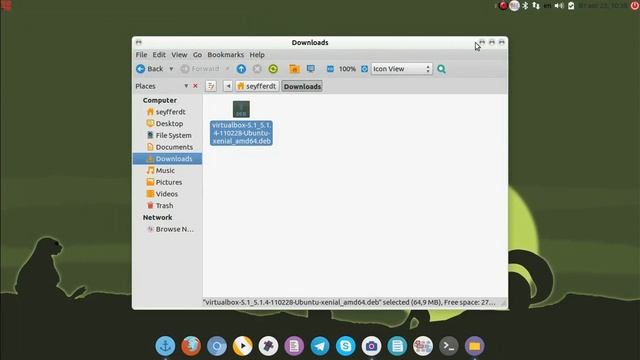The width and height of the screenshot is (640, 360).
Task: Launch Chromium from the dock
Action: (217, 346)
